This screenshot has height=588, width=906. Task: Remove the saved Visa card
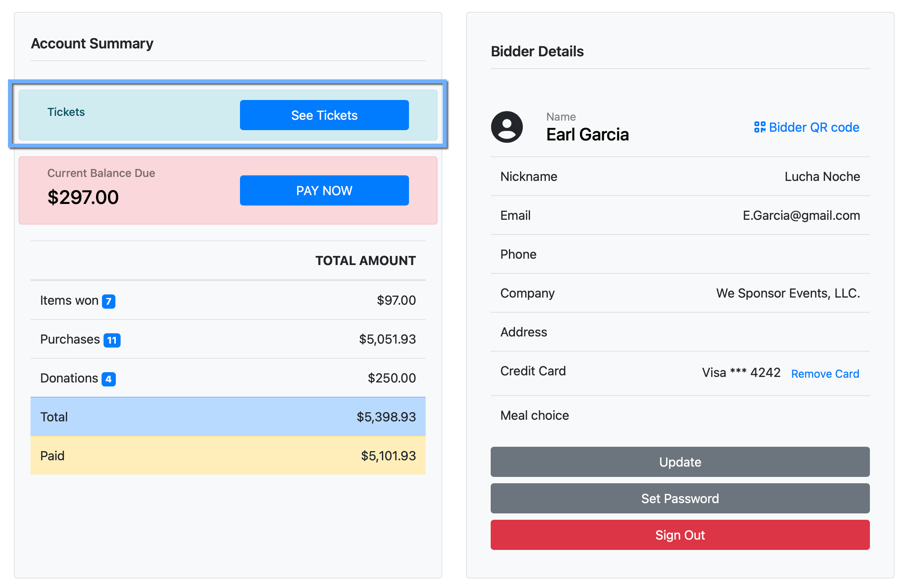pos(825,374)
